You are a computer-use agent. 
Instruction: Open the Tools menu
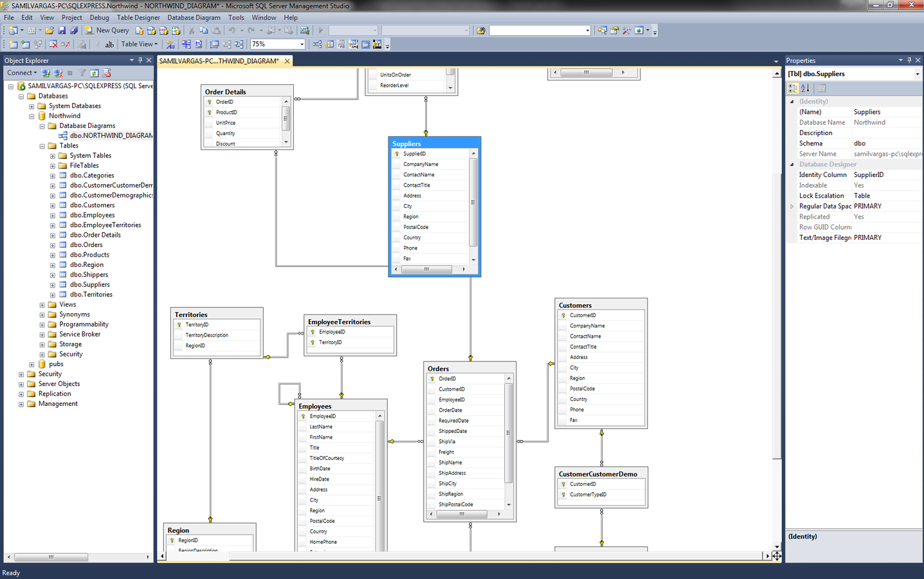236,17
